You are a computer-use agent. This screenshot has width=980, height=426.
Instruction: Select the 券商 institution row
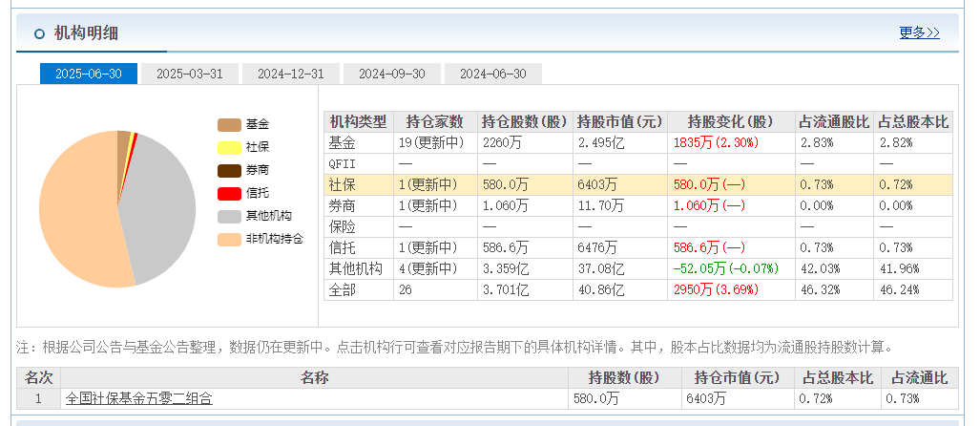638,205
